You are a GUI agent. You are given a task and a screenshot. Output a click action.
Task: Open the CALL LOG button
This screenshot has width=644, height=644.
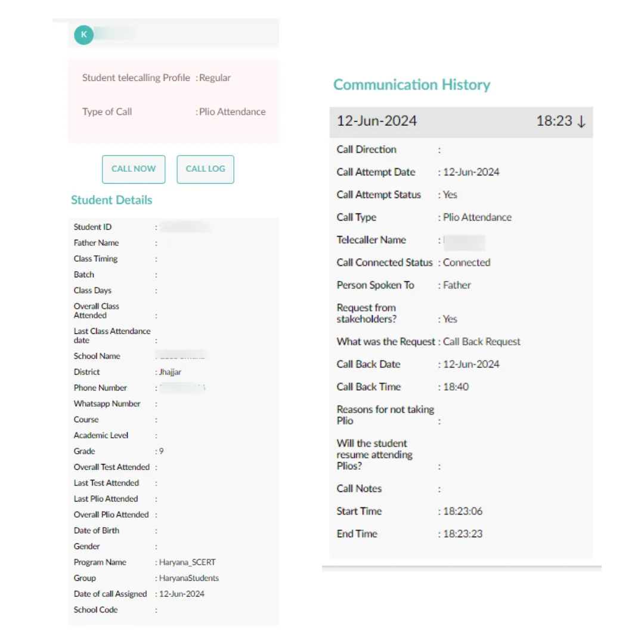(x=205, y=169)
